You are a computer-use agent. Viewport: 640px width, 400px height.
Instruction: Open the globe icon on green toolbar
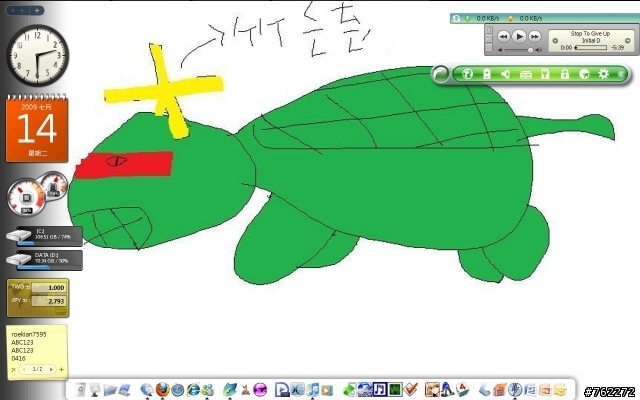(467, 74)
